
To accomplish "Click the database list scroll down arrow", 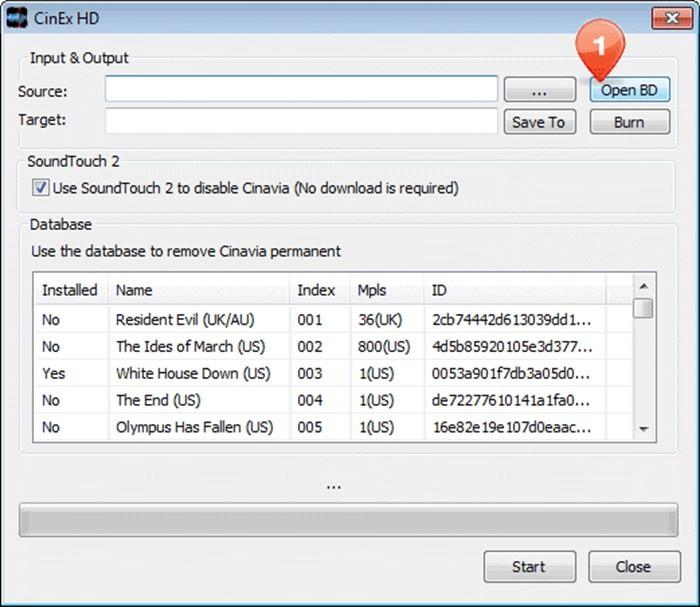I will pos(643,429).
